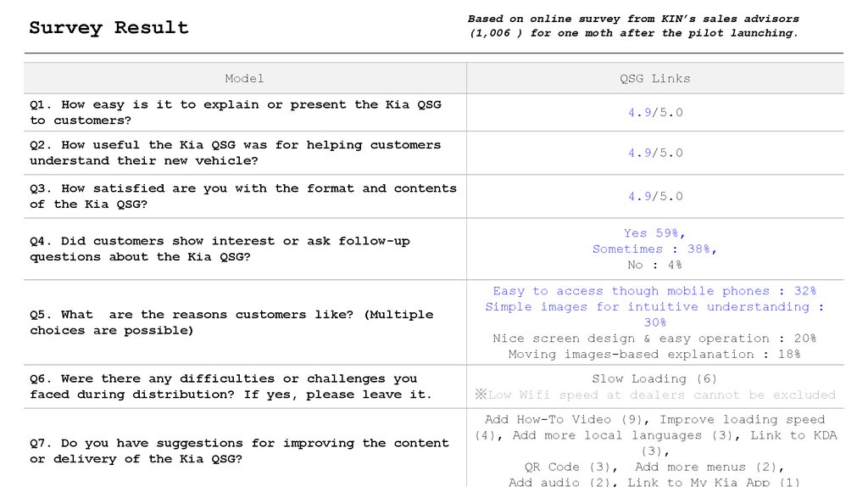Click Q1 'How easy is it to explain' question
Screen dimensions: 868x487
tap(236, 113)
